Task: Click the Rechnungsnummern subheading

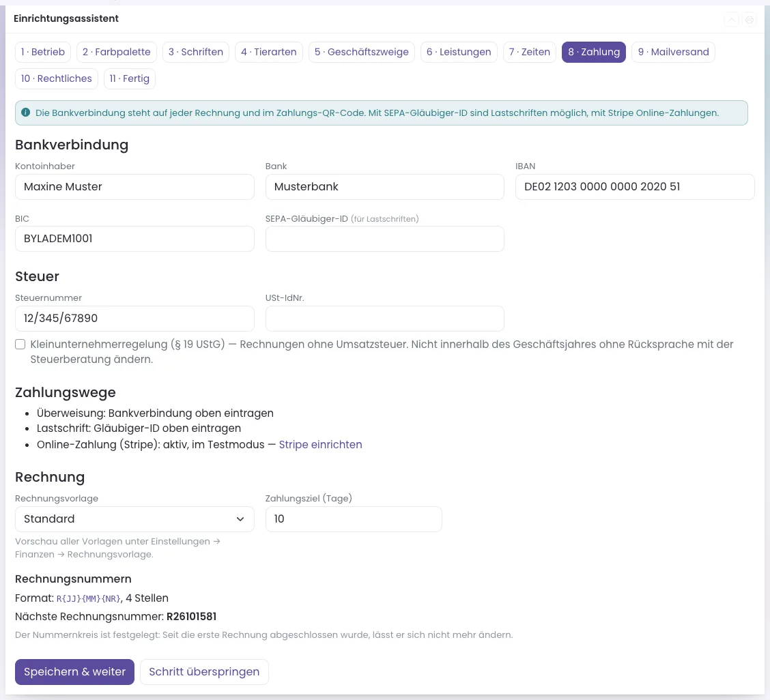Action: coord(73,579)
